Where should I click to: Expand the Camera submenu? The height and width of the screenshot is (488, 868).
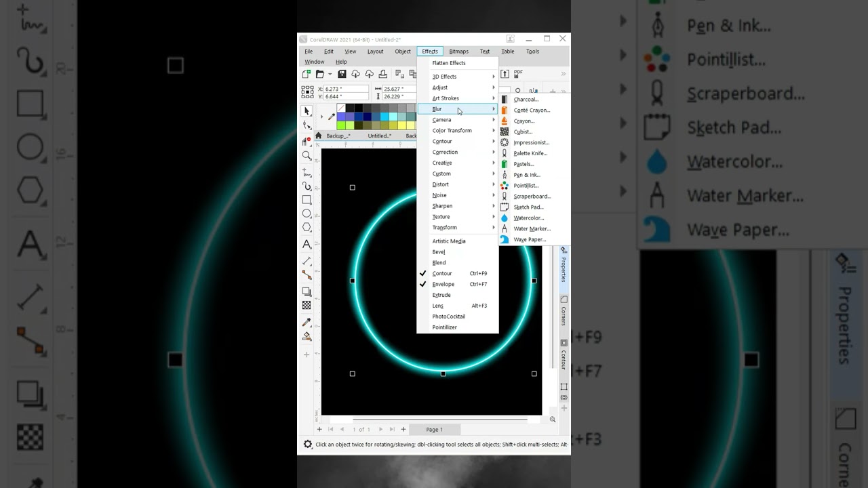click(x=458, y=120)
